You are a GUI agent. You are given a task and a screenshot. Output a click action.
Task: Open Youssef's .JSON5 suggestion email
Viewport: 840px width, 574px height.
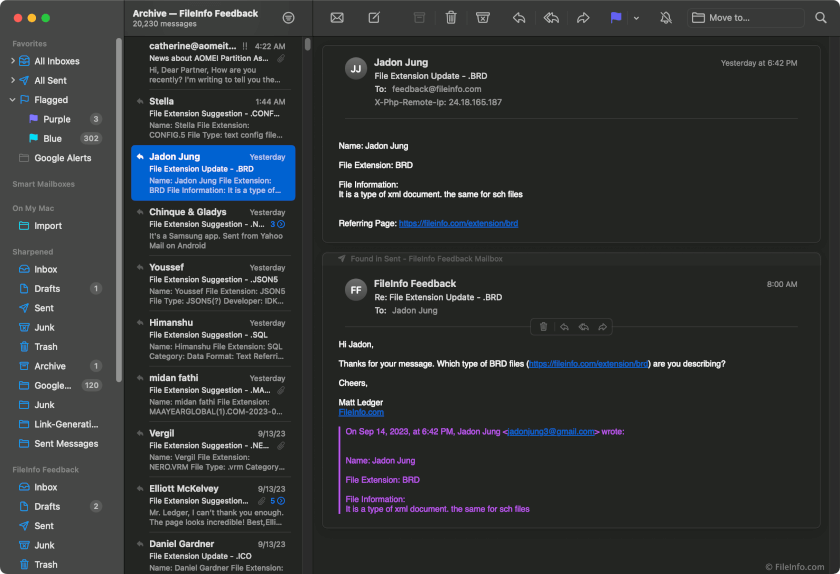(x=213, y=284)
